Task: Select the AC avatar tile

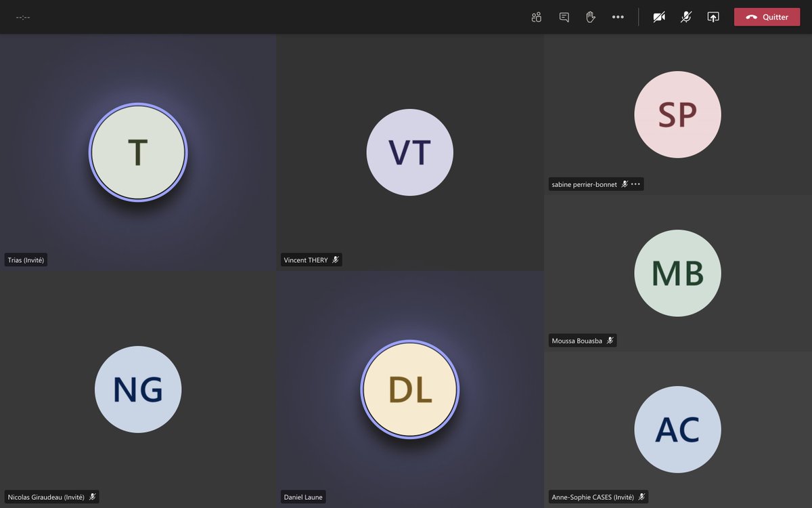Action: pyautogui.click(x=677, y=429)
